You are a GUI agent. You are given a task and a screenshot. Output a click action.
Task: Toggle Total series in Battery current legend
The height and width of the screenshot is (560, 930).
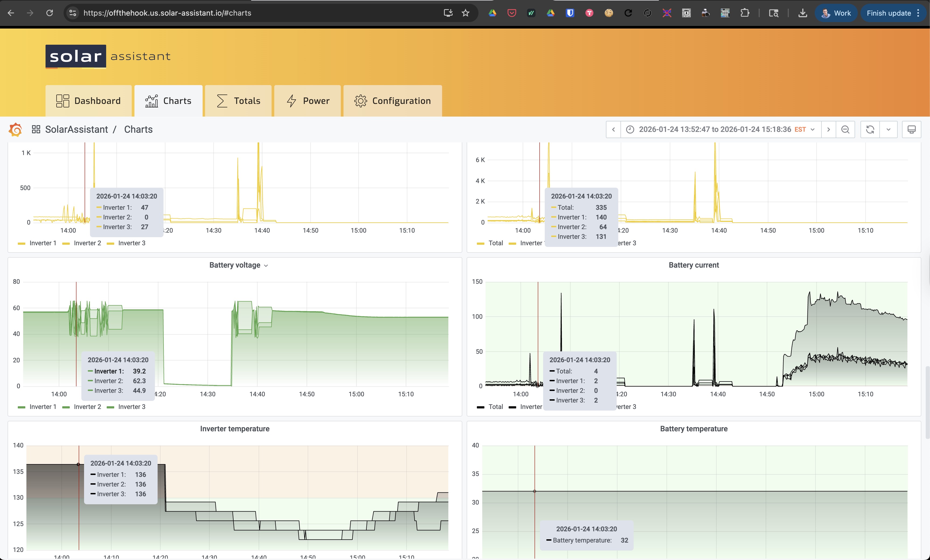[x=495, y=407]
